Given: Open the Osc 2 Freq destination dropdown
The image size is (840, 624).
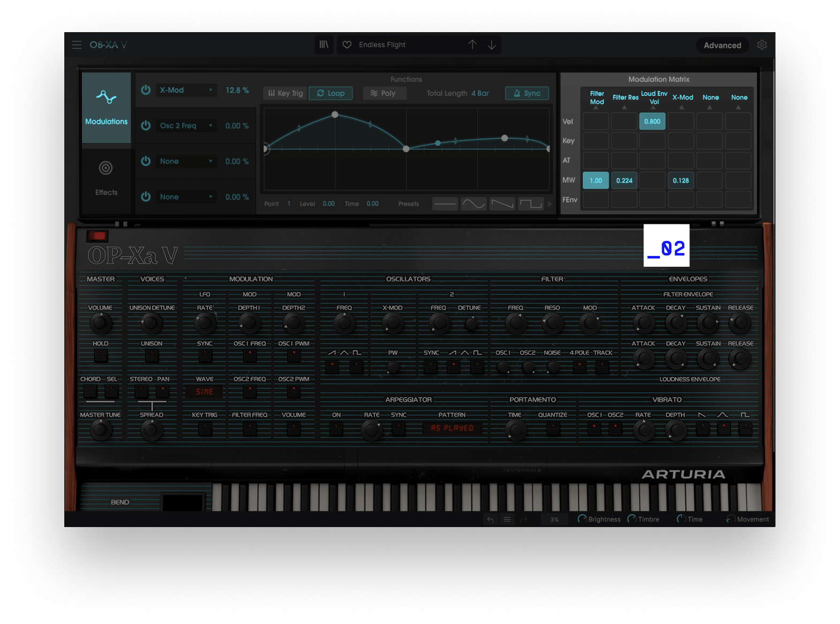Looking at the screenshot, I should coord(186,125).
